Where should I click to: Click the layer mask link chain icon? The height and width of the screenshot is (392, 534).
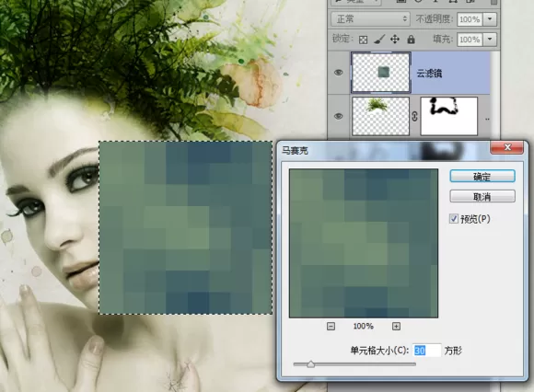point(414,116)
